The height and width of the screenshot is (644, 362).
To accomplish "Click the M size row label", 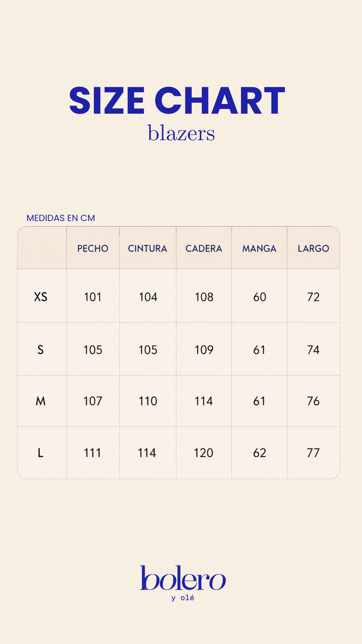I will (x=41, y=401).
